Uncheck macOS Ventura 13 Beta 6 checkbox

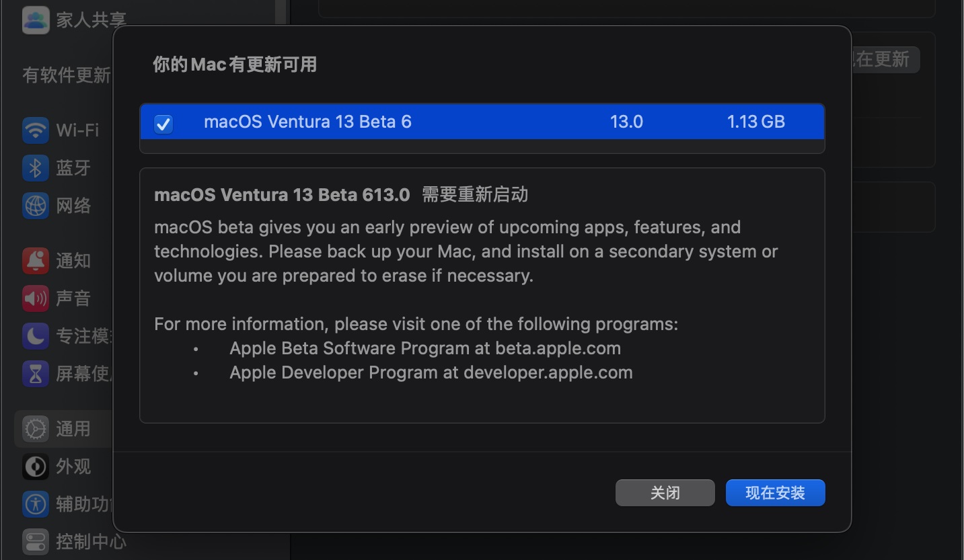click(163, 123)
